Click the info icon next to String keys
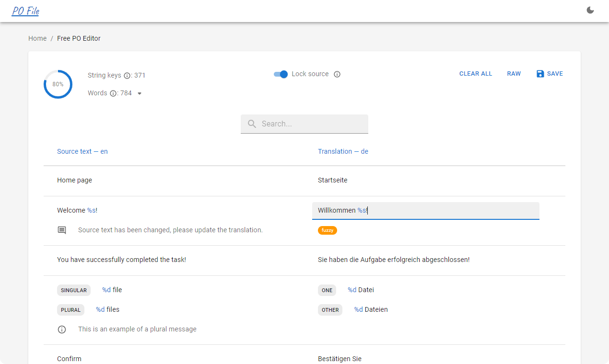Viewport: 609px width, 364px height. point(127,76)
